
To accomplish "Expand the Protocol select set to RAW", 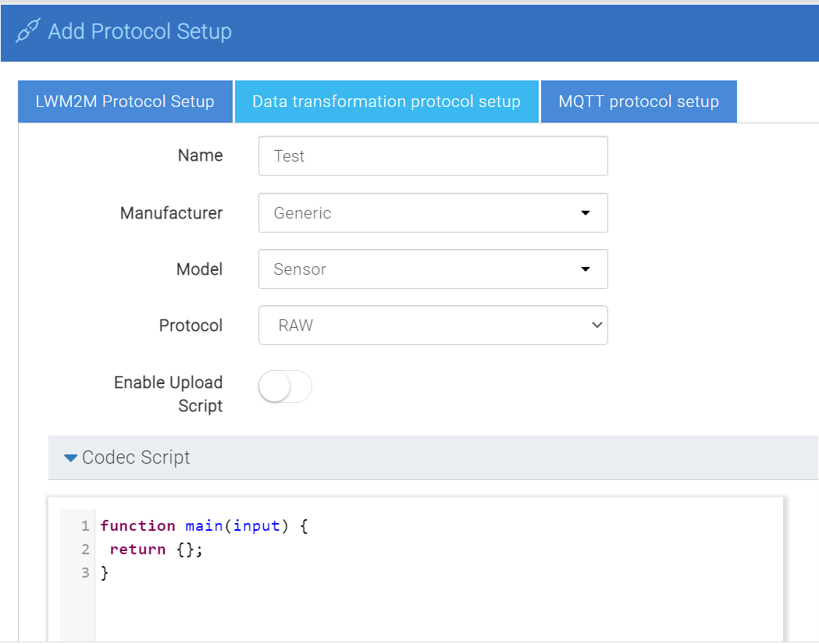I will [x=433, y=326].
